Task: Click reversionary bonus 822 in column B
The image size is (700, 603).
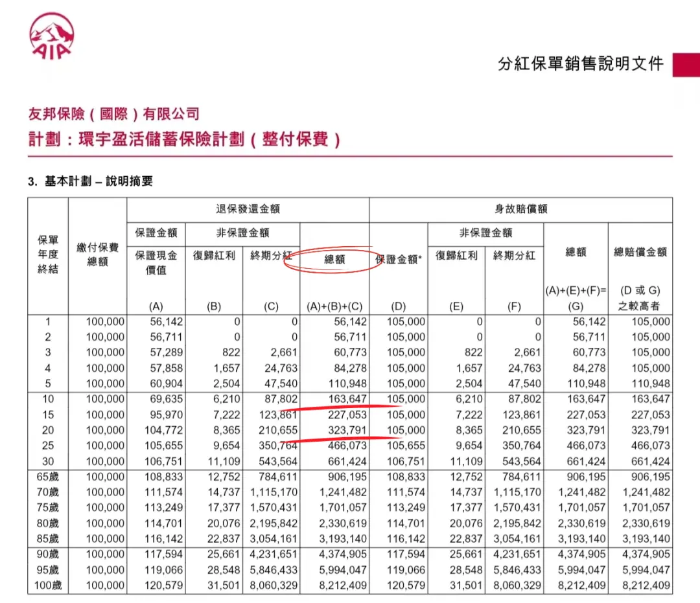Action: point(231,352)
